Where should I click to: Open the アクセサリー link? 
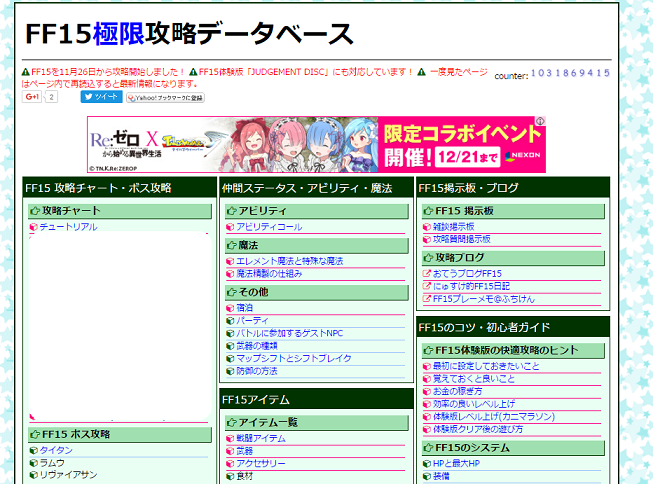pyautogui.click(x=261, y=463)
